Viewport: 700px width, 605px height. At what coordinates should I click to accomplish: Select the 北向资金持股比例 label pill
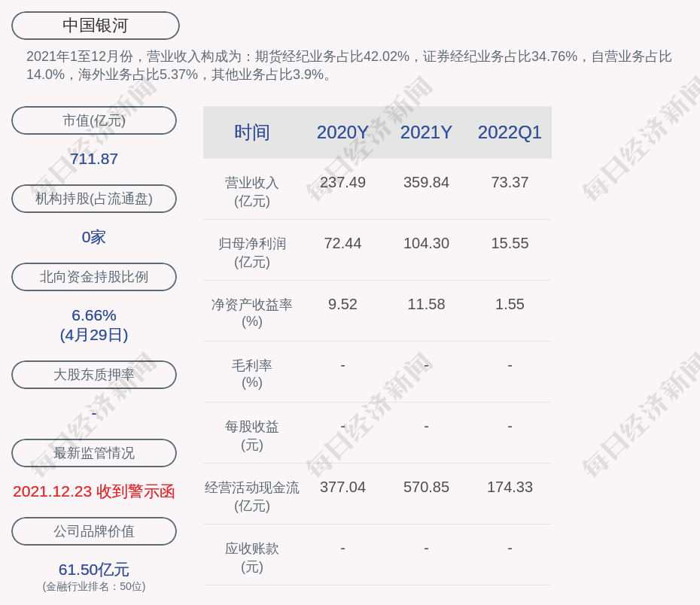94,277
